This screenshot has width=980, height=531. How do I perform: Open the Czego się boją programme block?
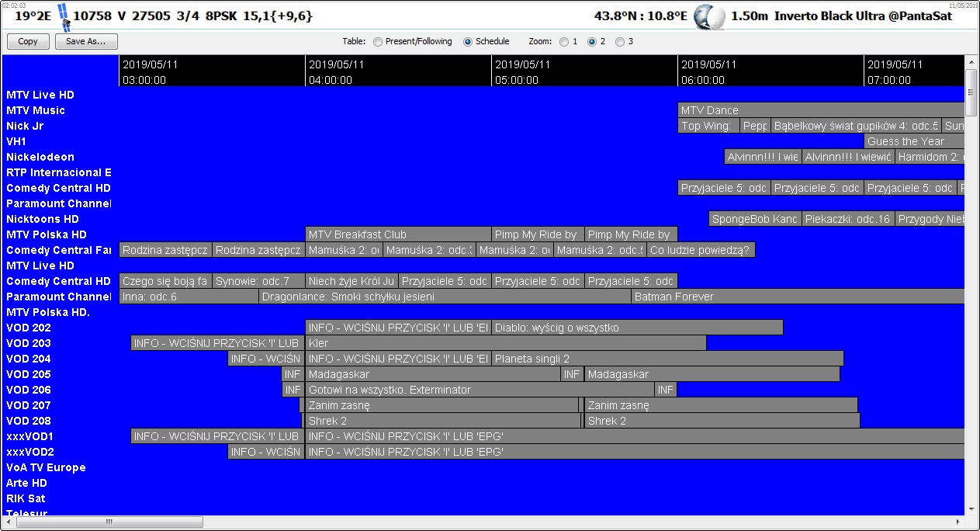[x=165, y=281]
